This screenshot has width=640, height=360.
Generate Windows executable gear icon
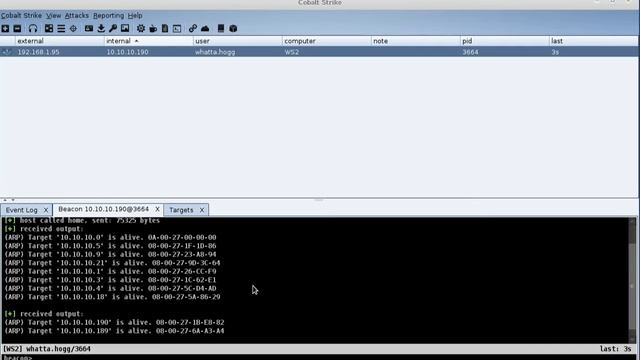(x=141, y=29)
